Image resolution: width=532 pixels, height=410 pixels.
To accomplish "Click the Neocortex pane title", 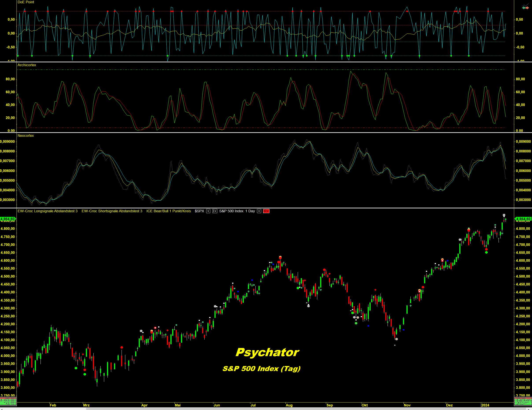I will 26,135.
